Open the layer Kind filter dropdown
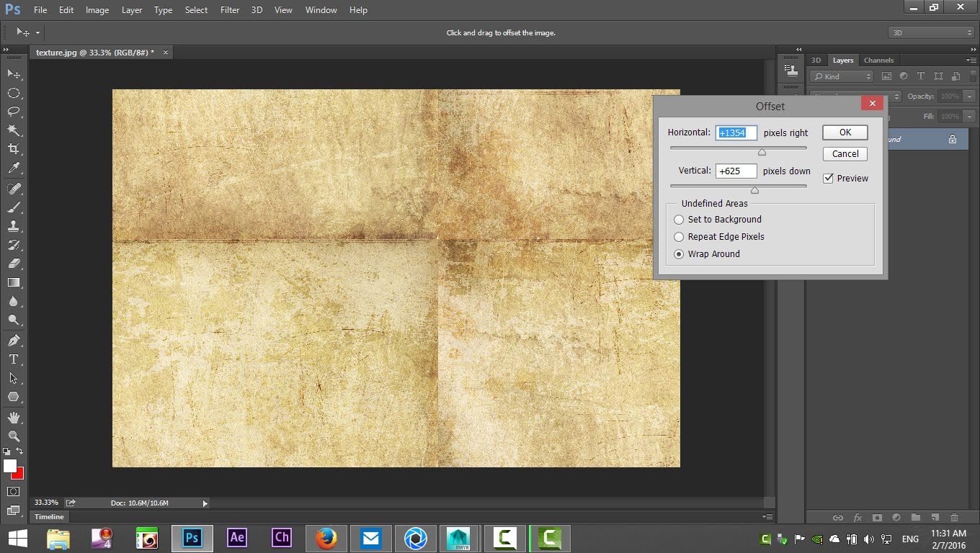980x553 pixels. [841, 76]
